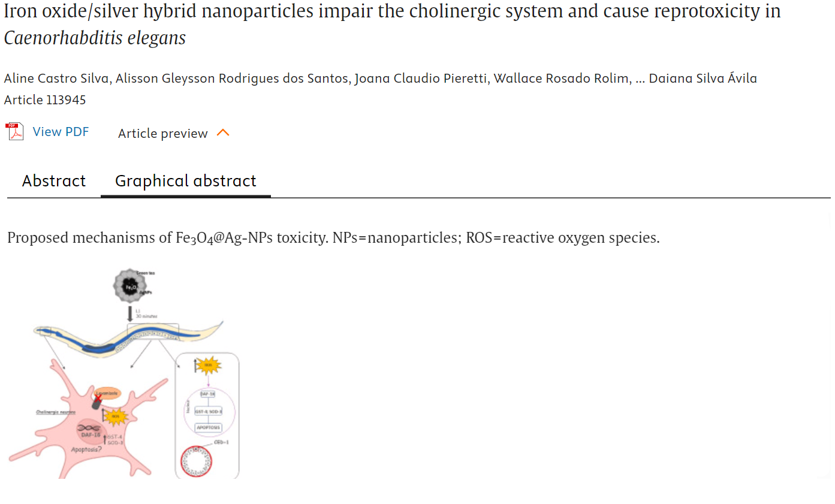Click the APOPTOSIS box in the right panel
This screenshot has height=504, width=835.
tap(208, 428)
